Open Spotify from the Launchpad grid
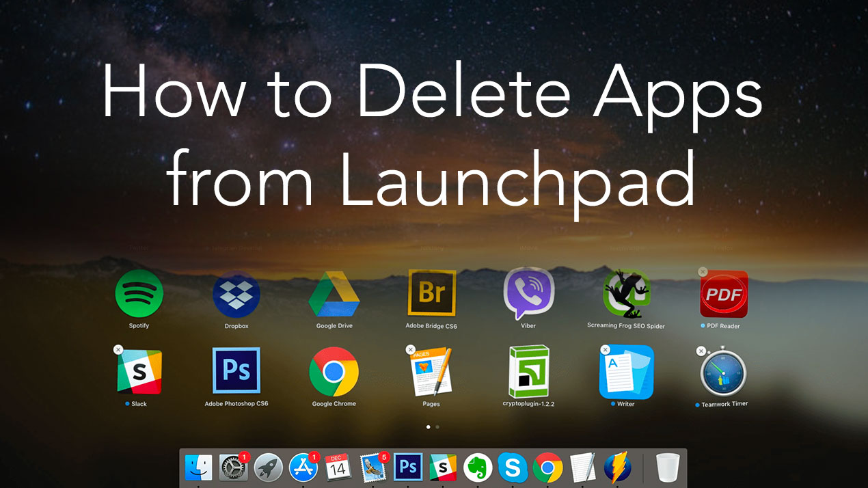The width and height of the screenshot is (868, 488). (139, 295)
